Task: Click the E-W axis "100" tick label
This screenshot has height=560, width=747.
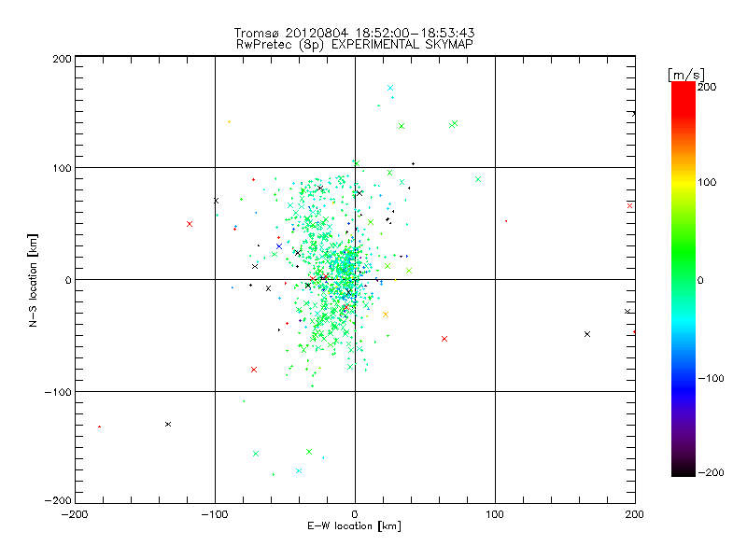Action: (495, 514)
